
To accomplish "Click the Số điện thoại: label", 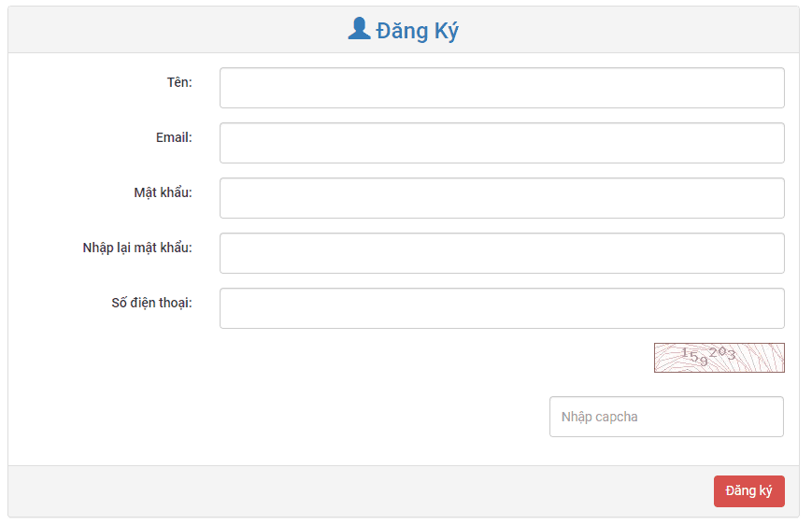I will (x=151, y=303).
